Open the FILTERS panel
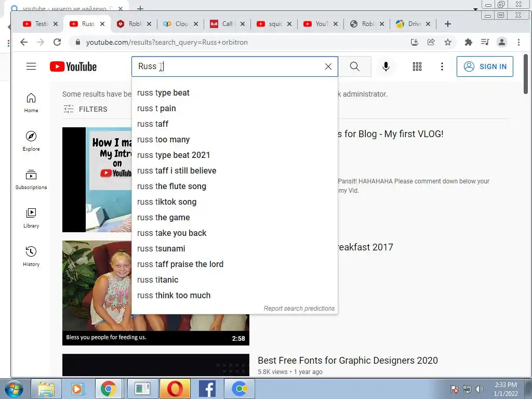The width and height of the screenshot is (532, 399). coord(86,109)
